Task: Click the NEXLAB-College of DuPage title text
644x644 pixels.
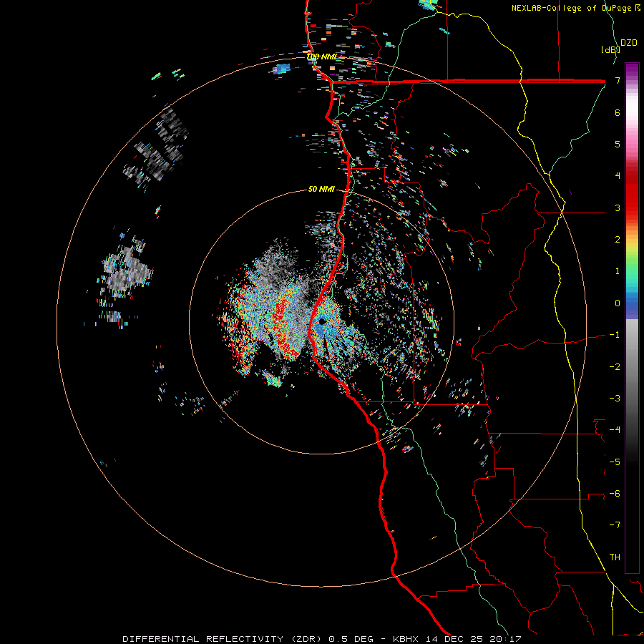Action: pyautogui.click(x=571, y=8)
